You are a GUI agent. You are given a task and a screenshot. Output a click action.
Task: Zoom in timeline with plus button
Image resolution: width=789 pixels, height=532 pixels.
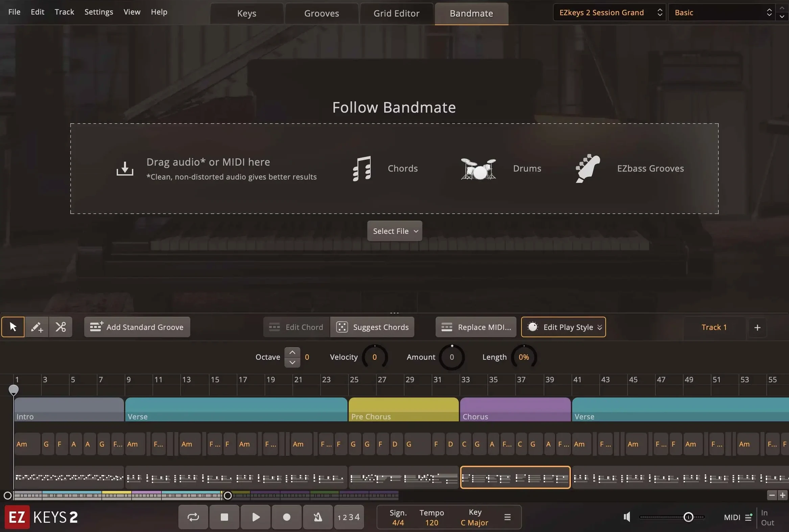coord(783,496)
